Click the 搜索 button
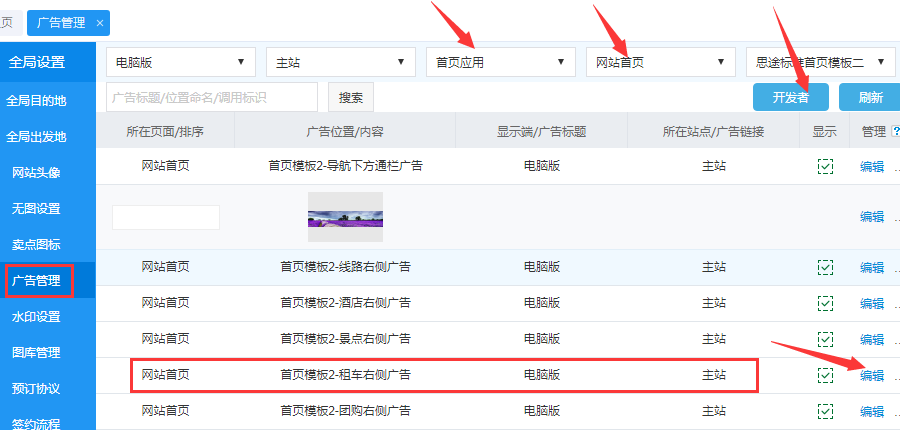Image resolution: width=900 pixels, height=430 pixels. coord(350,97)
